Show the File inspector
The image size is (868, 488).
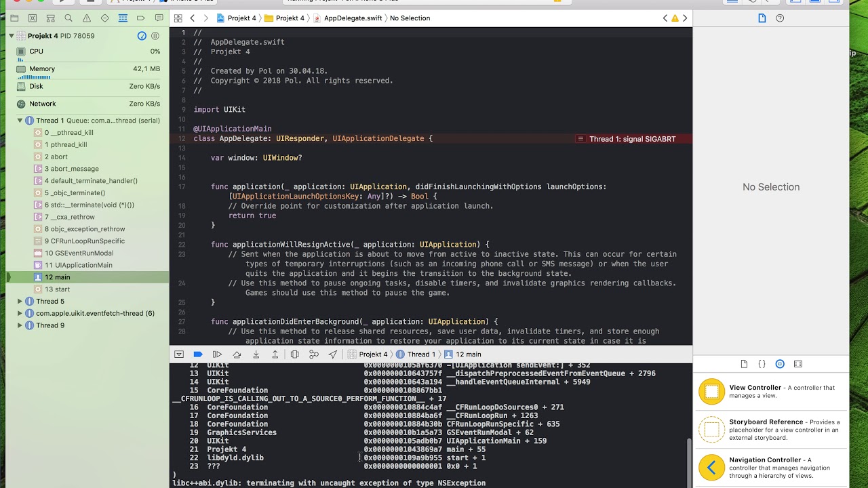click(762, 18)
